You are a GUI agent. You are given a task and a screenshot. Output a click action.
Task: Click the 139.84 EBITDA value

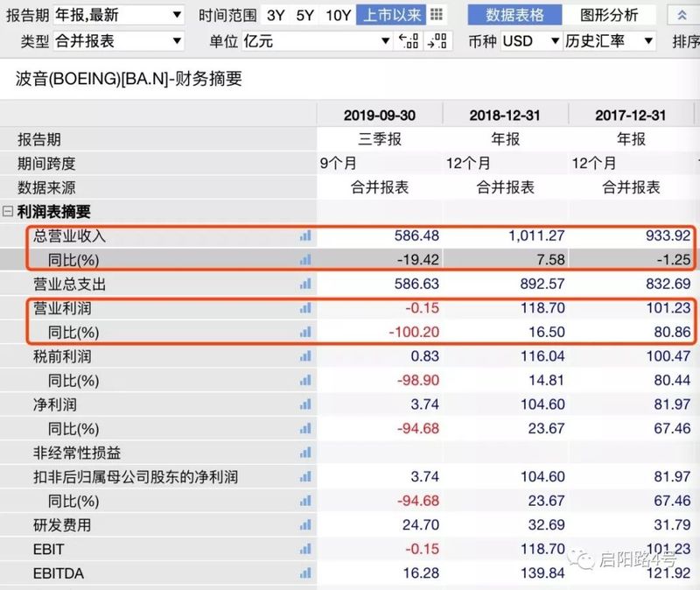pos(542,573)
